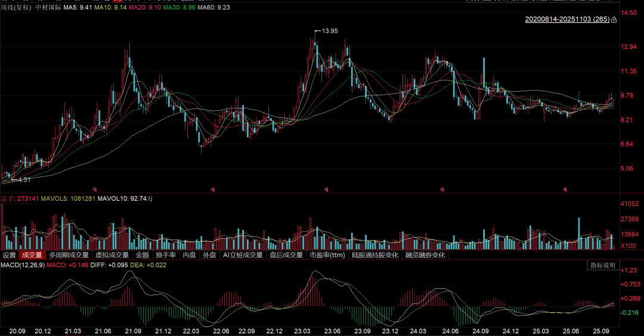This screenshot has height=336, width=644.
Task: Switch to the 市盈率(ttm) tab
Action: (327, 255)
